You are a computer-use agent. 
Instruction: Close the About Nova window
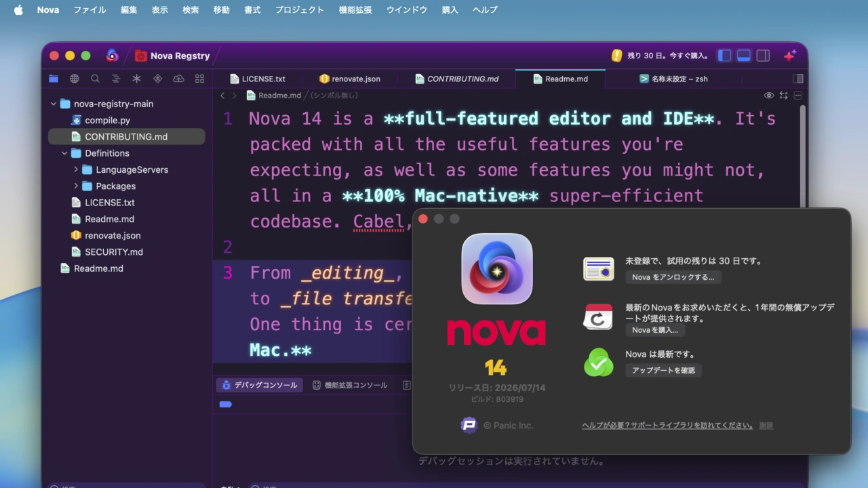tap(423, 219)
